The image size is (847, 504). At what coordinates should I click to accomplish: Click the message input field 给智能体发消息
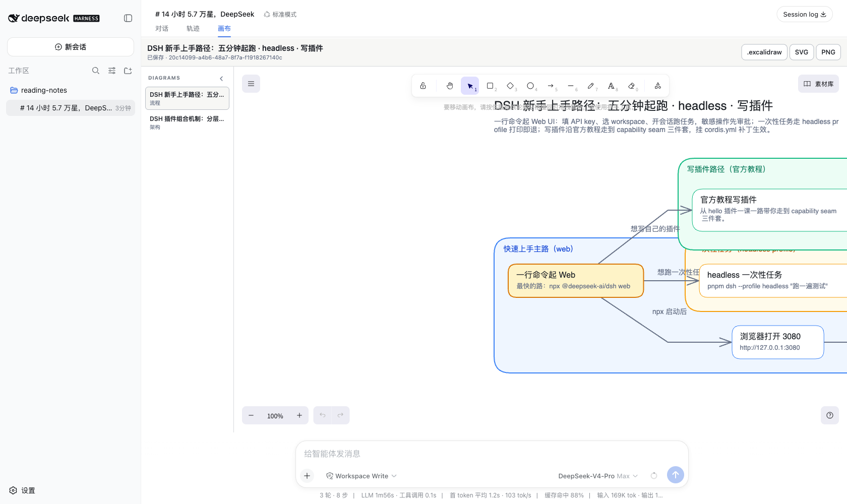492,454
